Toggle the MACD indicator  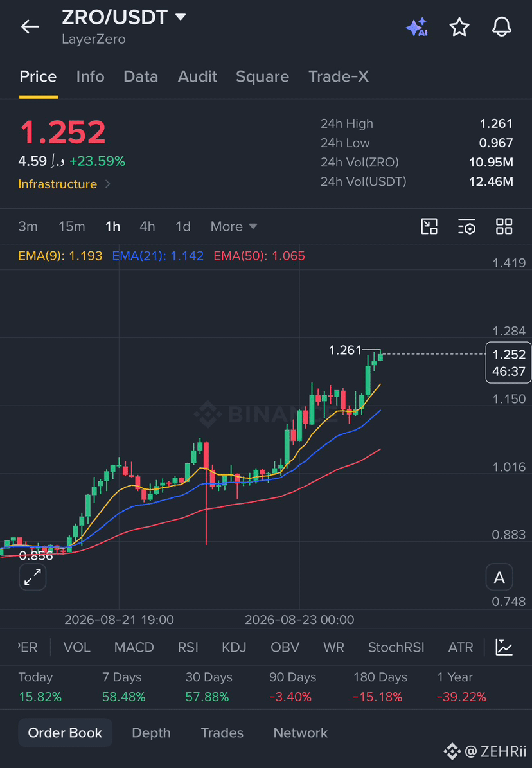click(x=134, y=647)
